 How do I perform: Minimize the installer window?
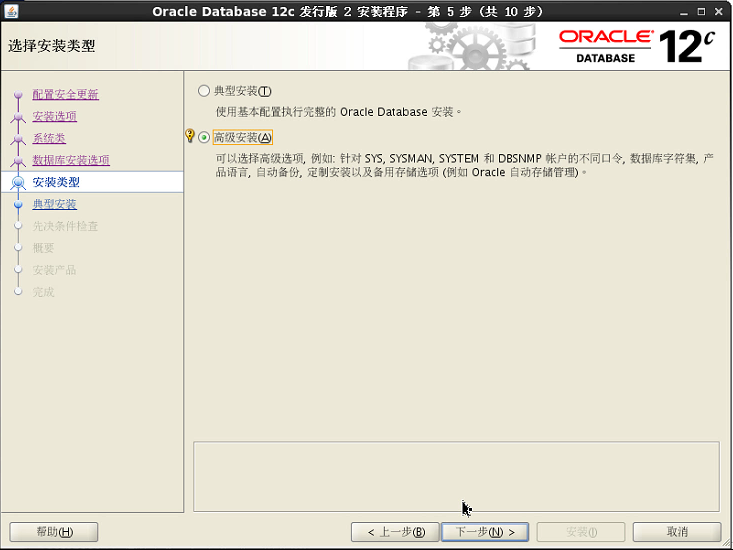tap(684, 12)
